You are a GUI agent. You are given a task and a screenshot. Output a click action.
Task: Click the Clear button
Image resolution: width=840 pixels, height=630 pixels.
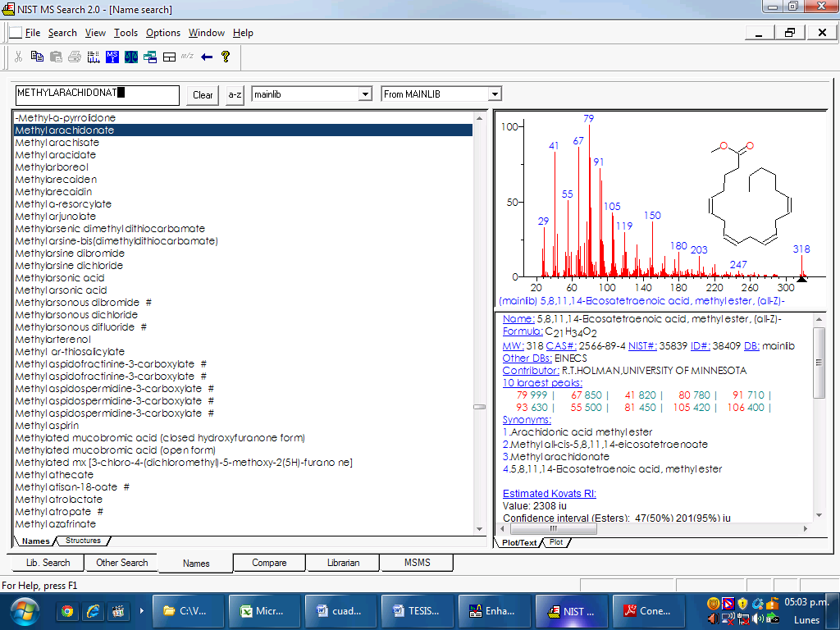click(203, 95)
